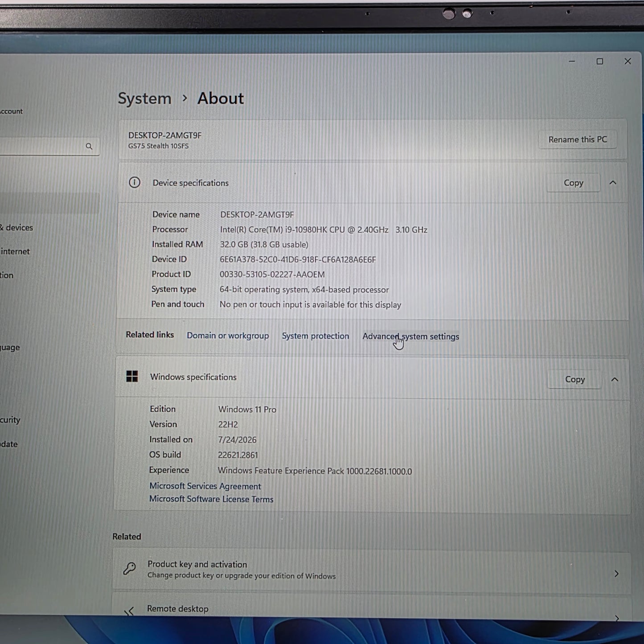The height and width of the screenshot is (644, 644).
Task: Select the 'curity' sidebar item
Action: pos(10,420)
